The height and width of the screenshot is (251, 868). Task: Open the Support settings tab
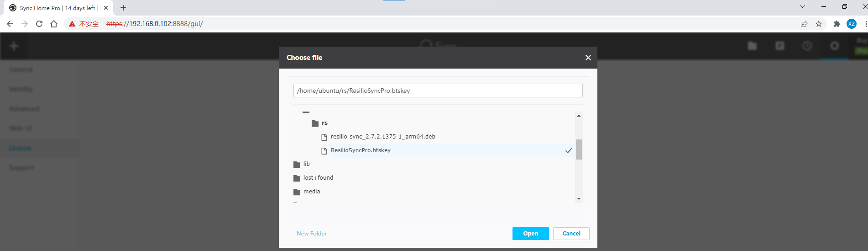click(21, 168)
